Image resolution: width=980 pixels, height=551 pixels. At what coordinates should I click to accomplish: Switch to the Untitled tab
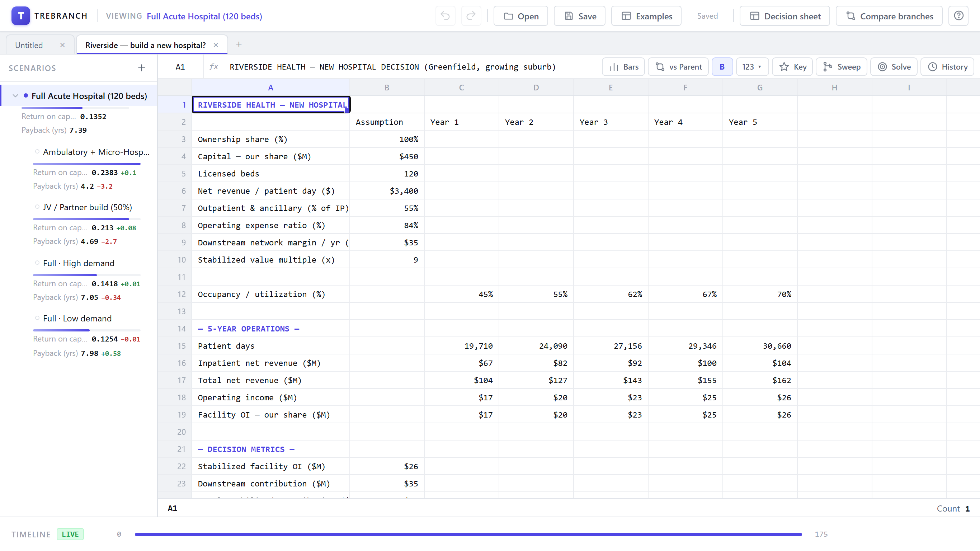29,45
